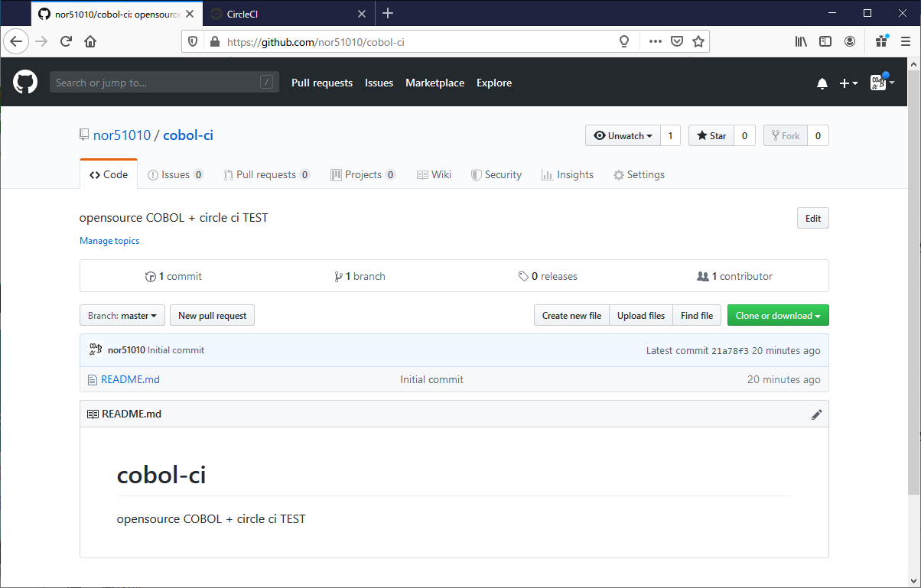Open the Projects tab

pyautogui.click(x=363, y=174)
